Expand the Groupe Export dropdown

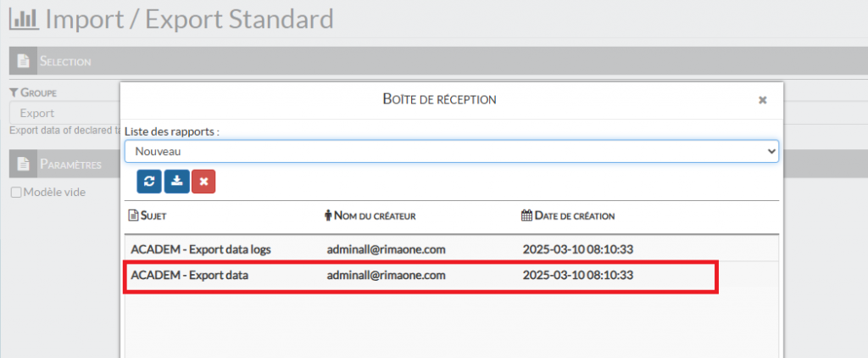tap(64, 113)
